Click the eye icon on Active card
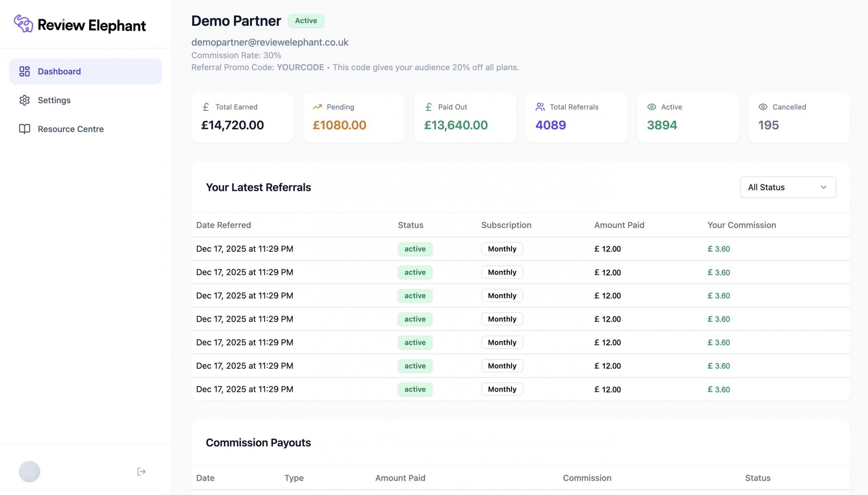 pos(651,107)
